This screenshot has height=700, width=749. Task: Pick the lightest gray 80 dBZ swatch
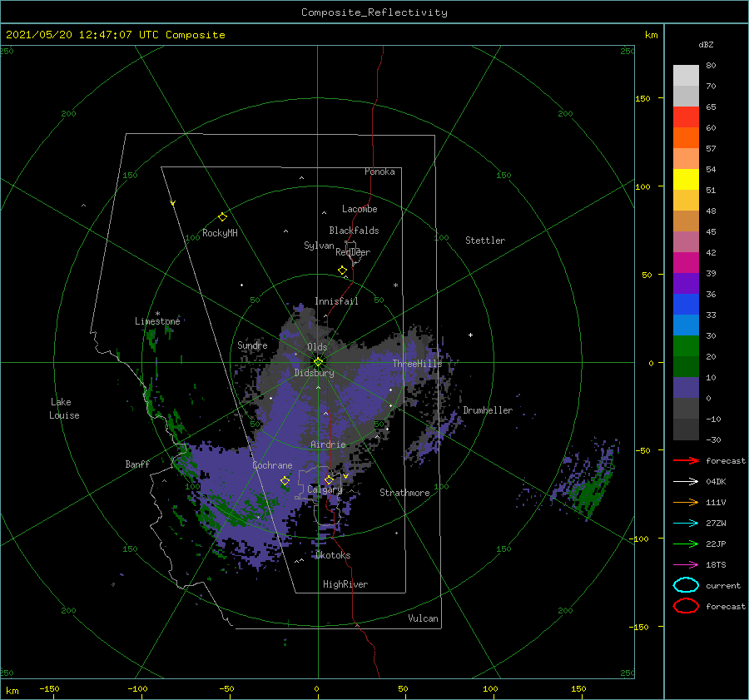click(x=686, y=76)
